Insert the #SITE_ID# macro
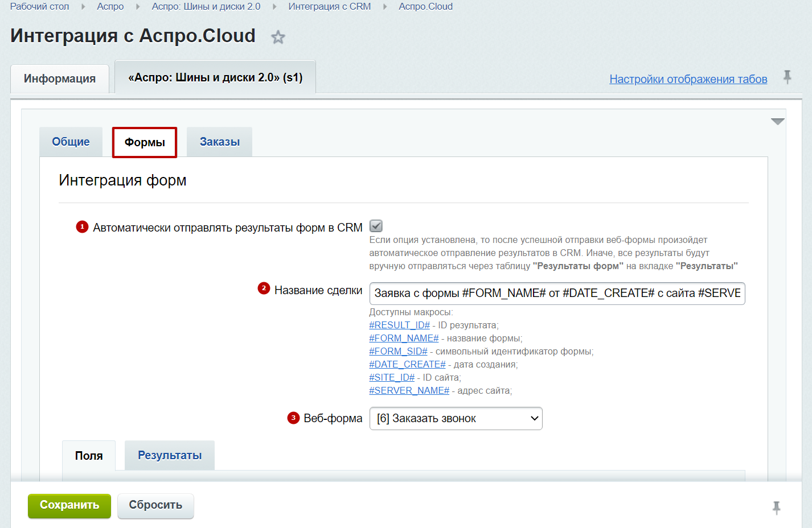 [x=392, y=377]
